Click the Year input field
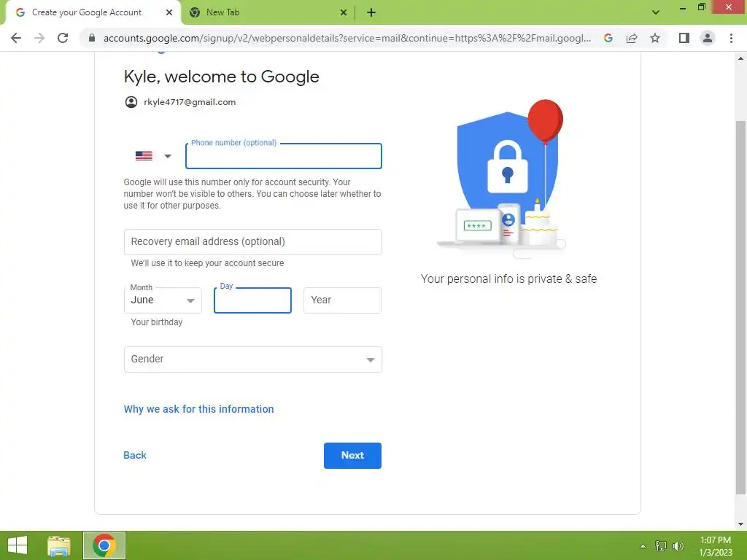The image size is (747, 560). pos(342,300)
